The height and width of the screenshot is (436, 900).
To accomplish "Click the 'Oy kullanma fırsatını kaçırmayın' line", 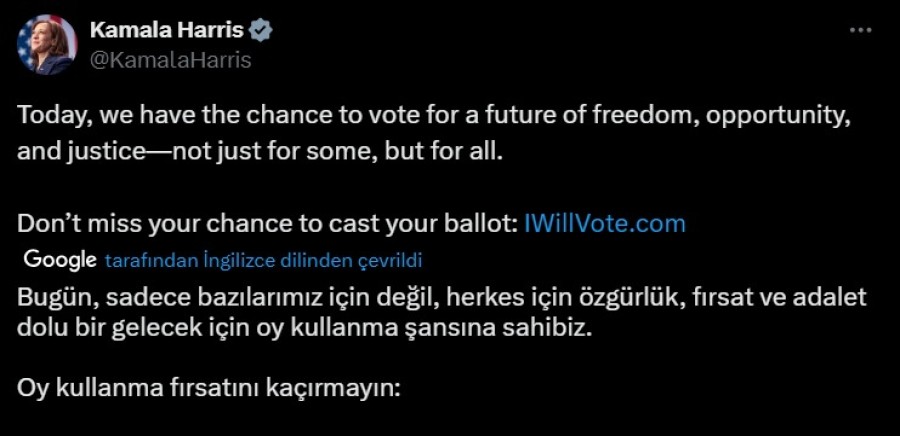I will point(208,388).
